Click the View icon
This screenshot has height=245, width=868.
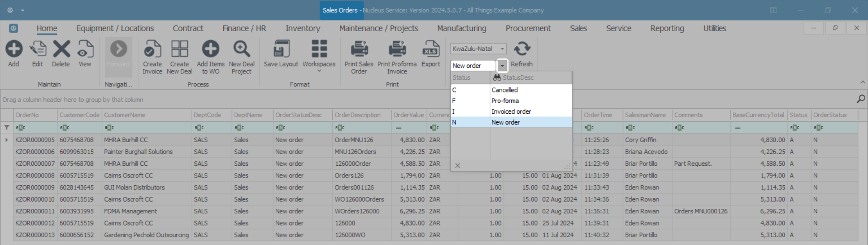pos(85,49)
